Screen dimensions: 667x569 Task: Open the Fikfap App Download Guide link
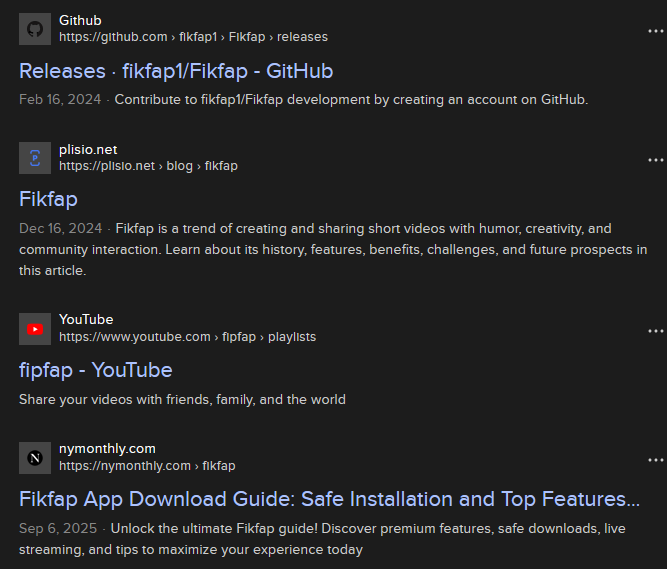[x=329, y=499]
